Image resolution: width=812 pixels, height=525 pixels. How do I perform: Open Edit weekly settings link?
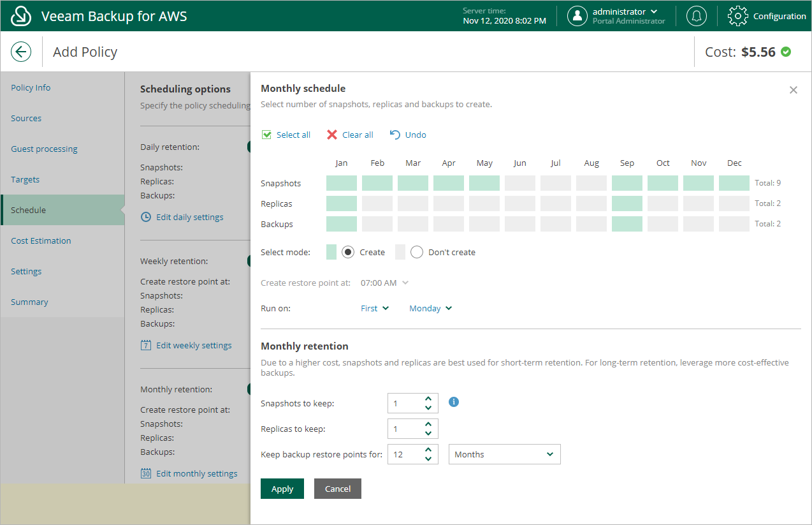click(x=194, y=345)
